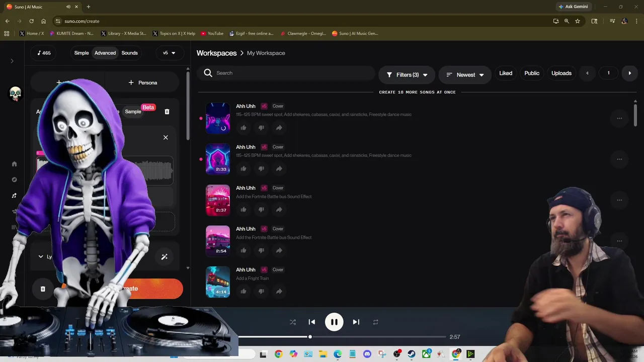The image size is (644, 362).
Task: Mute the Suno tab via speaker icon
Action: 68,7
